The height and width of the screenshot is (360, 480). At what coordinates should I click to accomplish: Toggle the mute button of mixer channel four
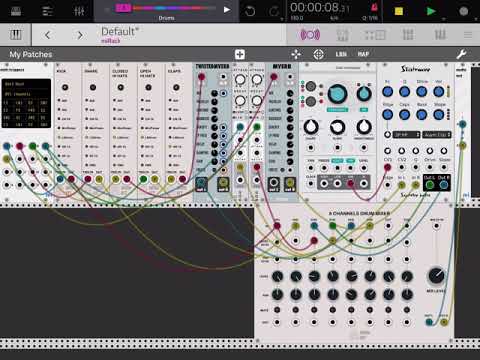[333, 310]
